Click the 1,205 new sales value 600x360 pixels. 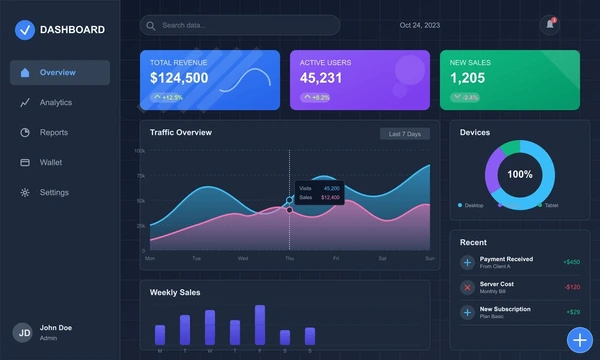coord(468,78)
